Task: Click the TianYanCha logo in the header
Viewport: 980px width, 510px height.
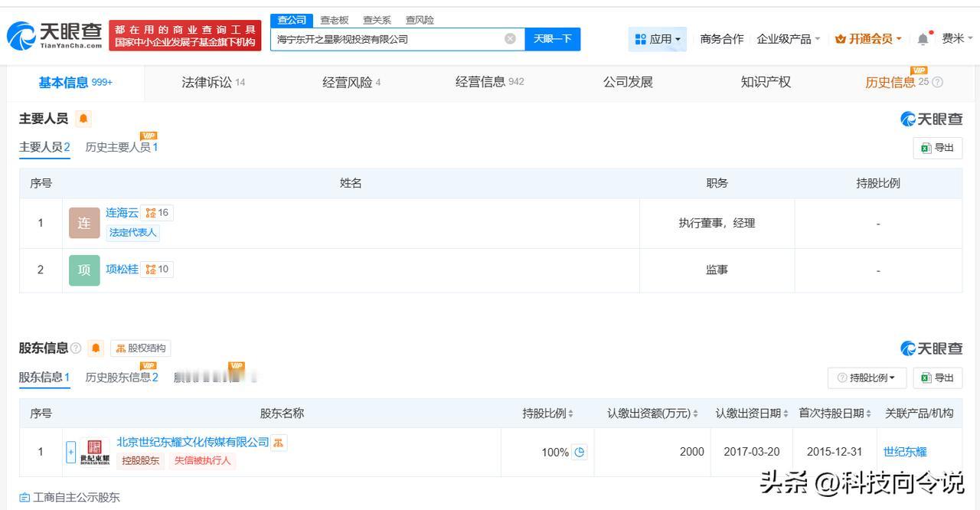Action: click(x=54, y=35)
